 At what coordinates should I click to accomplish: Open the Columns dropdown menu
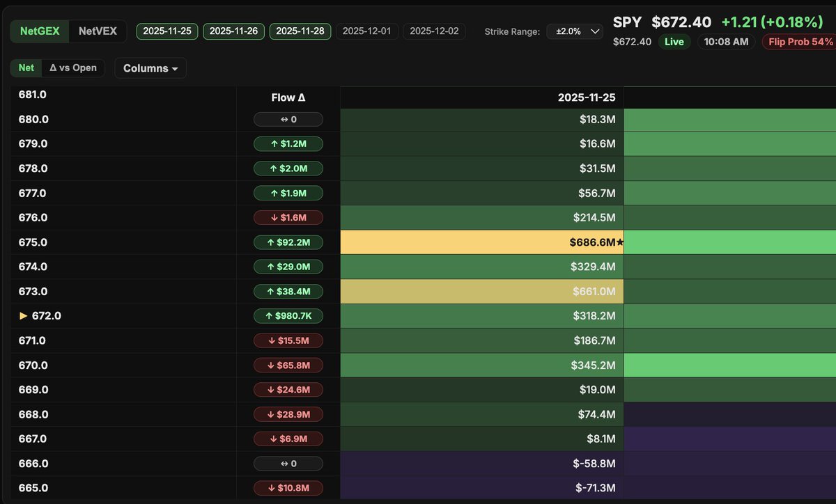[150, 68]
